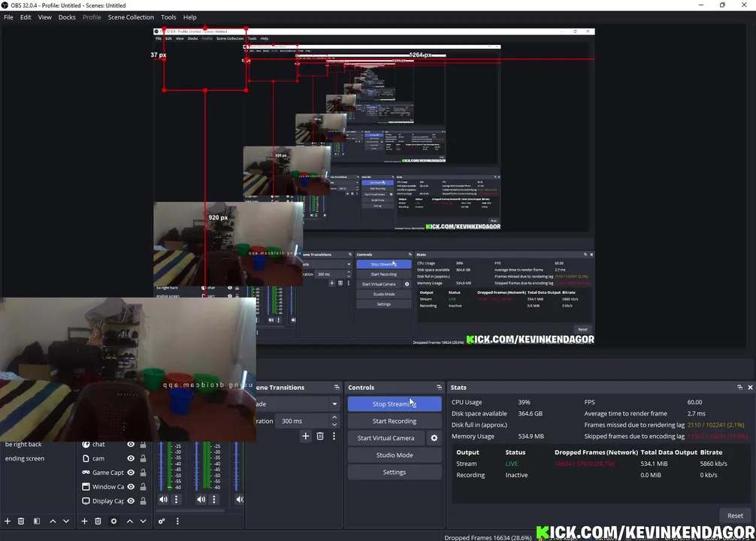Open audio mixer menu dots next to gears
The image size is (756, 541).
point(177,521)
